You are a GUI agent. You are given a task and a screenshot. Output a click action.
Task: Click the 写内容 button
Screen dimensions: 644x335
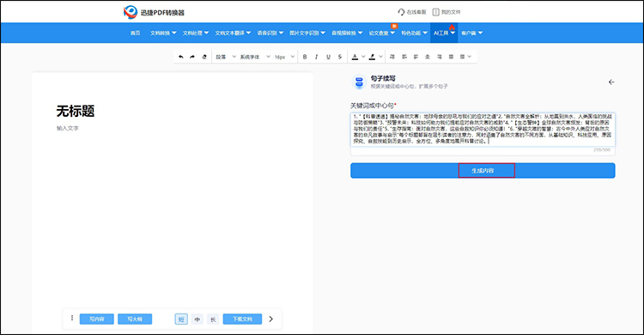pos(96,319)
